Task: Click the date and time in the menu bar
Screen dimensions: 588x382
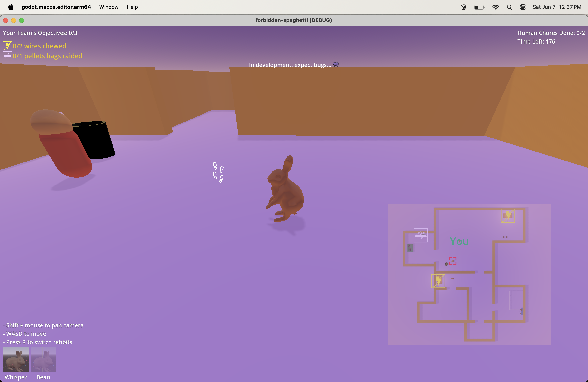Action: (557, 7)
